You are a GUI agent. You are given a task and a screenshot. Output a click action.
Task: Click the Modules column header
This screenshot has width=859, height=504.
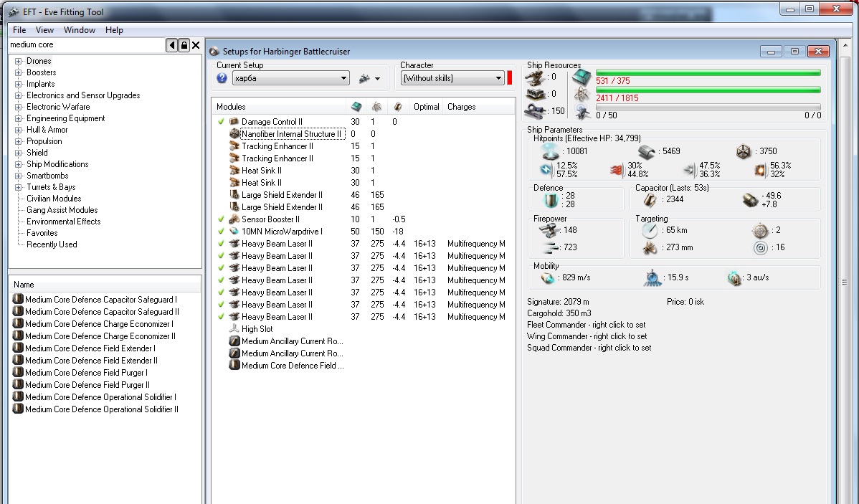coord(279,107)
